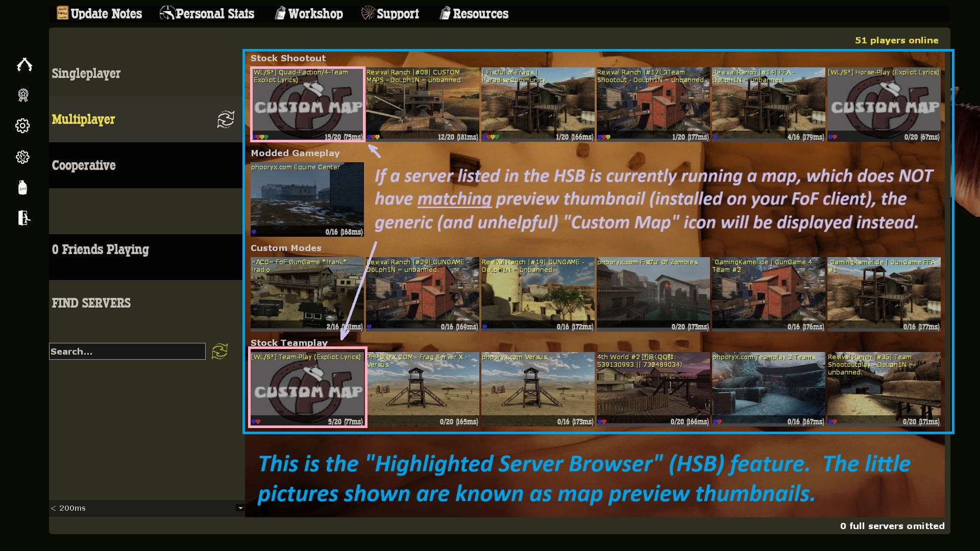Refresh the Multiplayer server list

[226, 119]
